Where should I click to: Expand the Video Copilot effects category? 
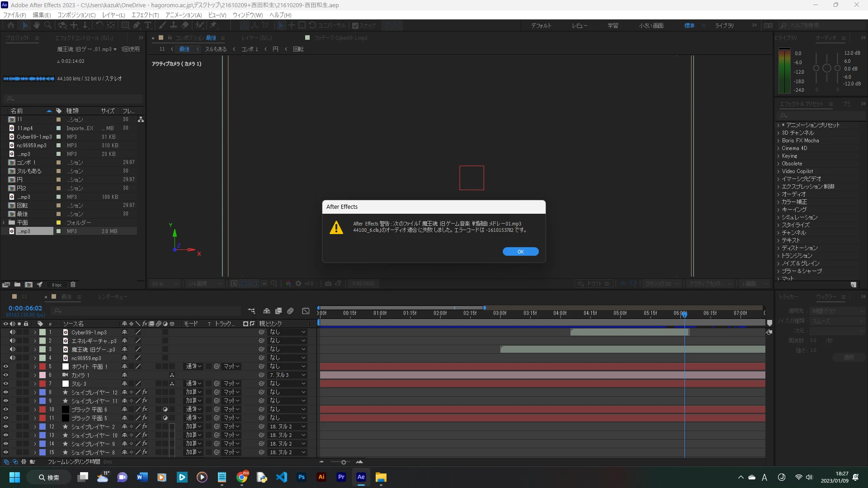click(x=778, y=171)
